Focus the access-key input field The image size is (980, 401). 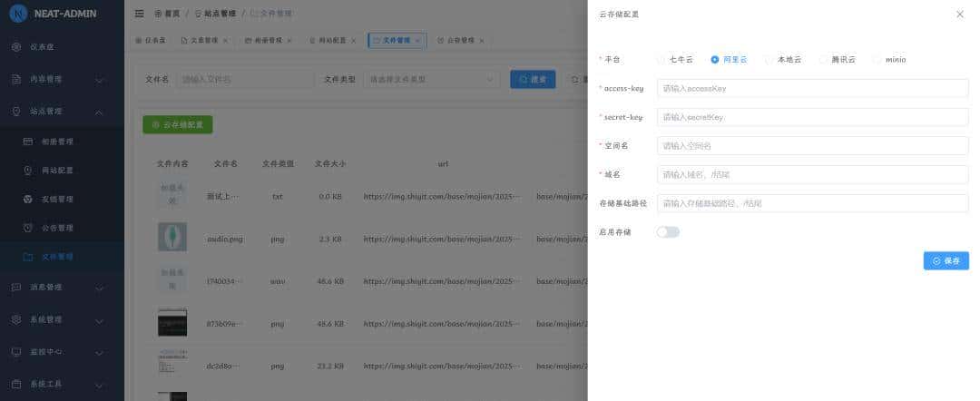tap(812, 89)
